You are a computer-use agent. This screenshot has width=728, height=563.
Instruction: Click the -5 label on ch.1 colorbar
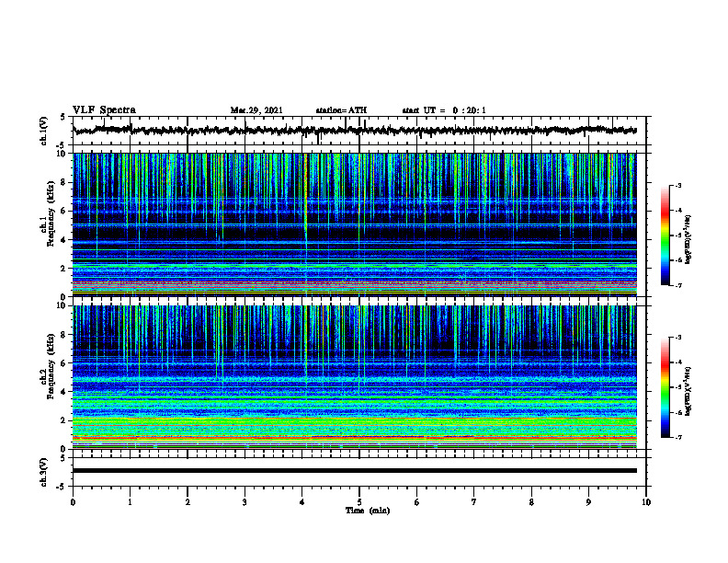678,236
